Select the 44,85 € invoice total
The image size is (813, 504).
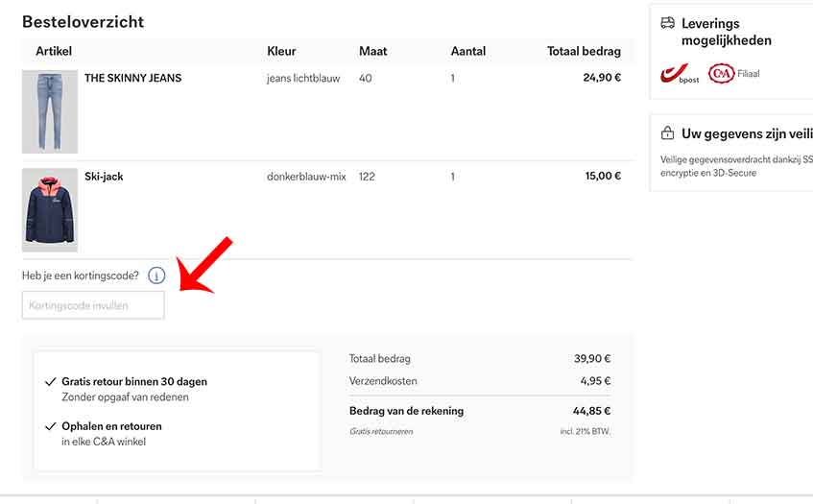(x=591, y=411)
